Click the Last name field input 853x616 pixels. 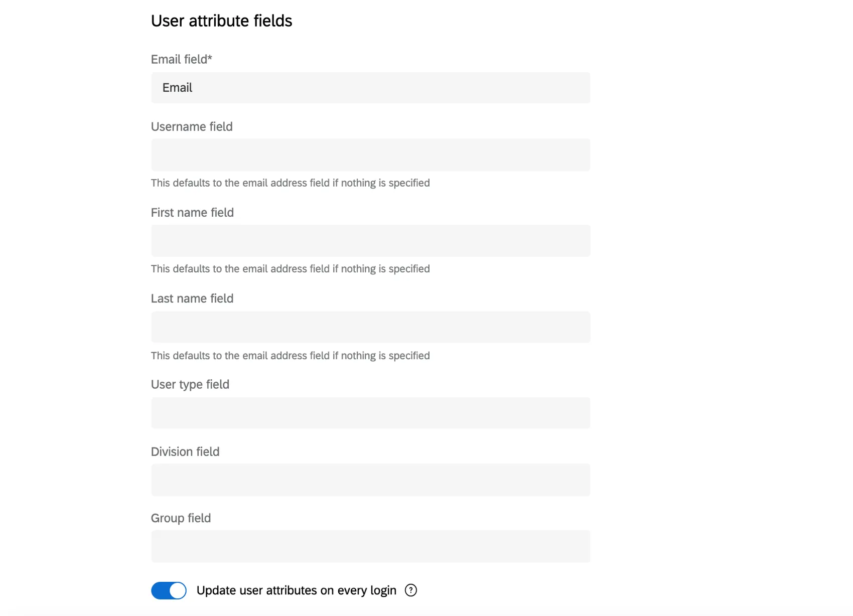[370, 327]
